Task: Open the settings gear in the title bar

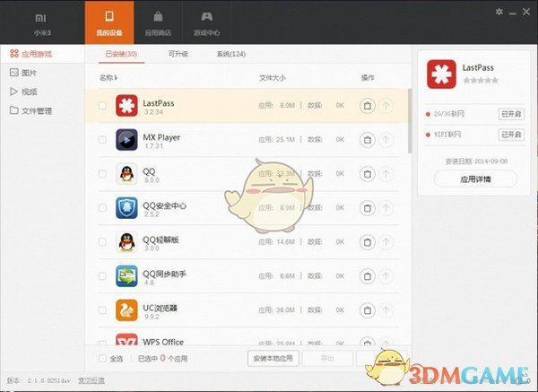Action: pyautogui.click(x=499, y=12)
